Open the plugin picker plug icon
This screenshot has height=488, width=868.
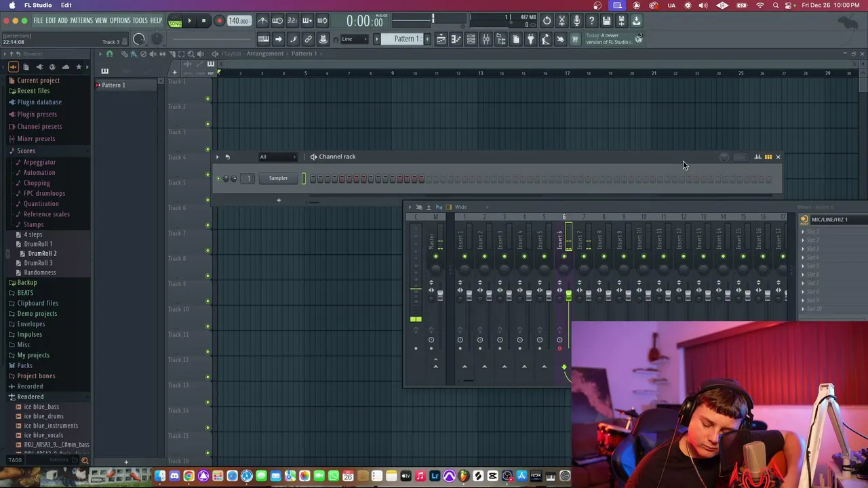530,39
